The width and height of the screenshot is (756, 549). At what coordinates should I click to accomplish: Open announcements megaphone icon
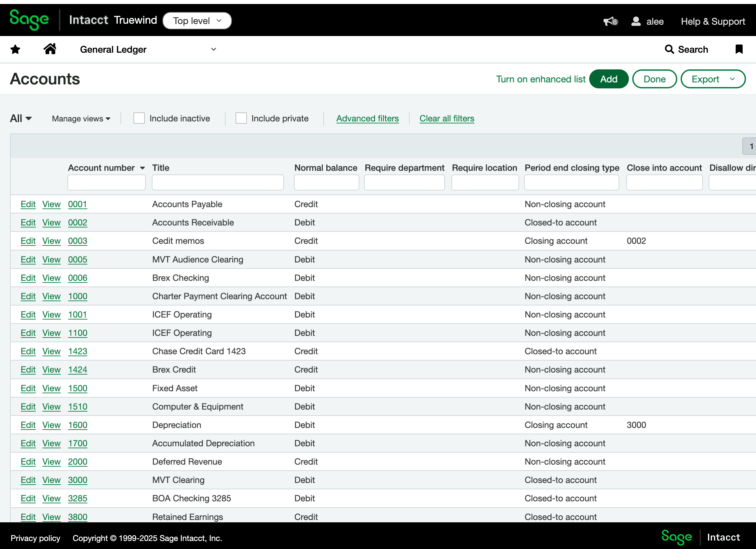coord(611,21)
